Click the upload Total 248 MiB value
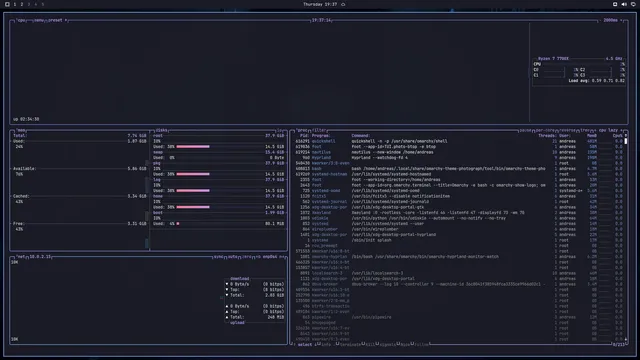640x360 pixels. point(276,317)
